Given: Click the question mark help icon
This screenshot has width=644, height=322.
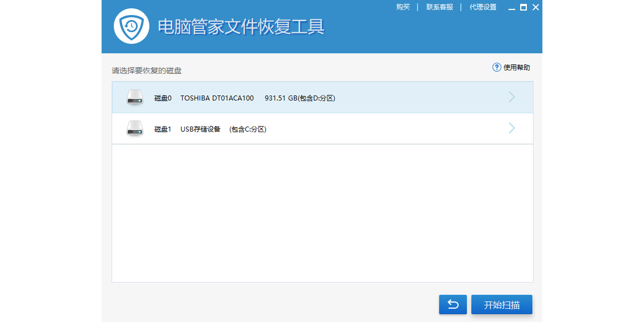Looking at the screenshot, I should [x=497, y=67].
